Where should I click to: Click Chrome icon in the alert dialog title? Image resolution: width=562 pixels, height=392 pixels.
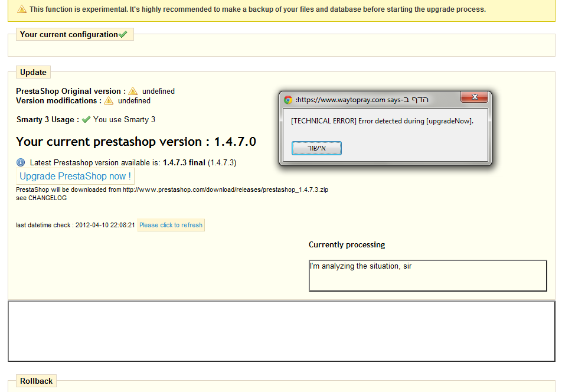288,100
